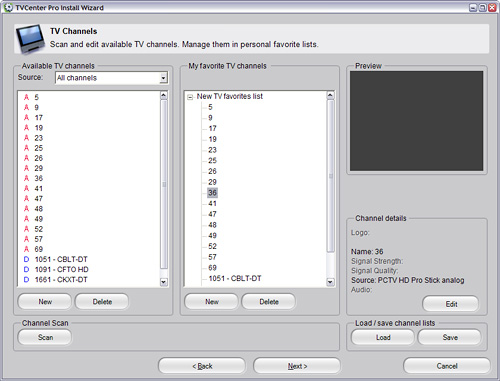The height and width of the screenshot is (381, 500).
Task: Cancel the install wizard
Action: point(447,366)
